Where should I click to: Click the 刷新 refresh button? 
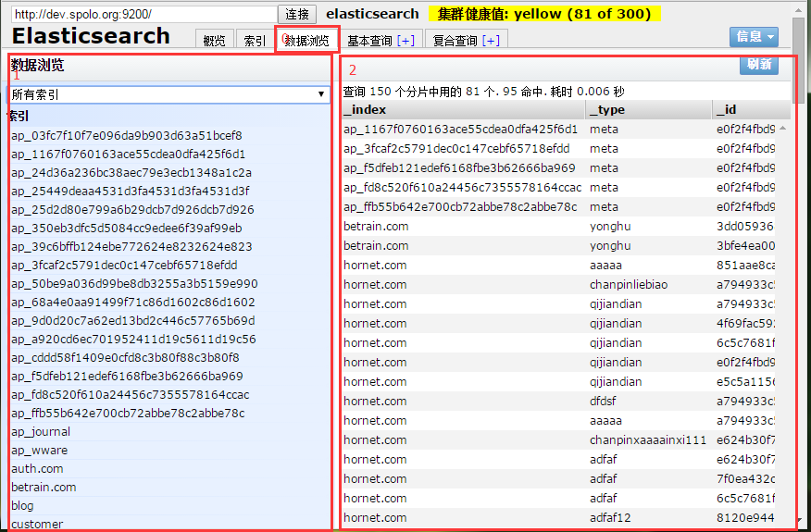759,65
